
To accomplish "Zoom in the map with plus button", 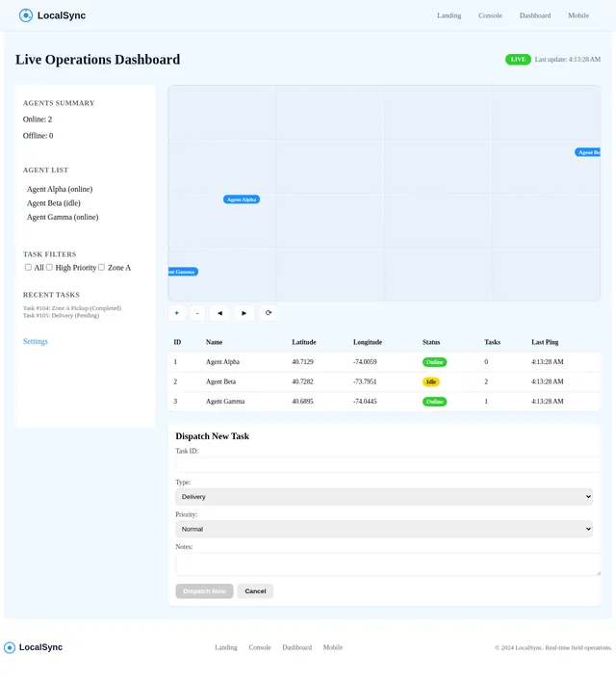I will [x=177, y=313].
